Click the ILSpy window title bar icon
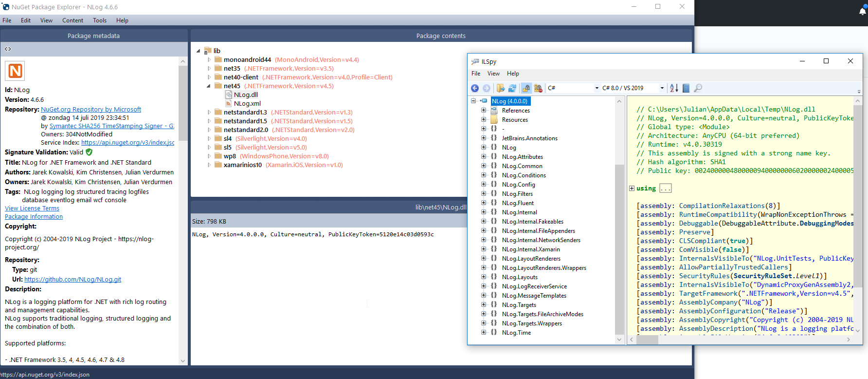 (x=475, y=61)
